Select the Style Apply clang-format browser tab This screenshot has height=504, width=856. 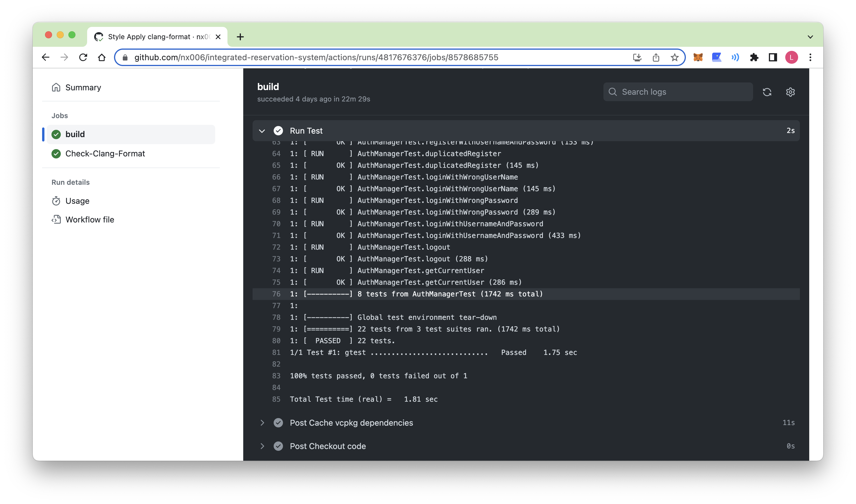pyautogui.click(x=157, y=37)
